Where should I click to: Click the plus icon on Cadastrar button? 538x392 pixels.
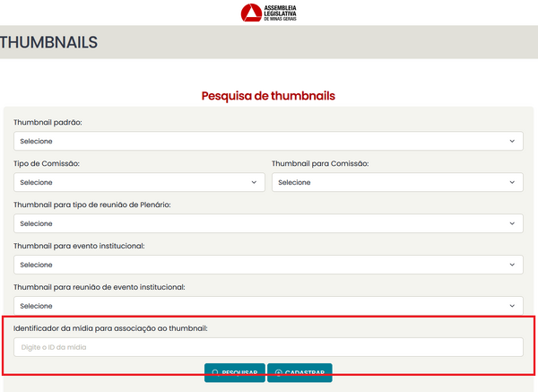pyautogui.click(x=278, y=373)
